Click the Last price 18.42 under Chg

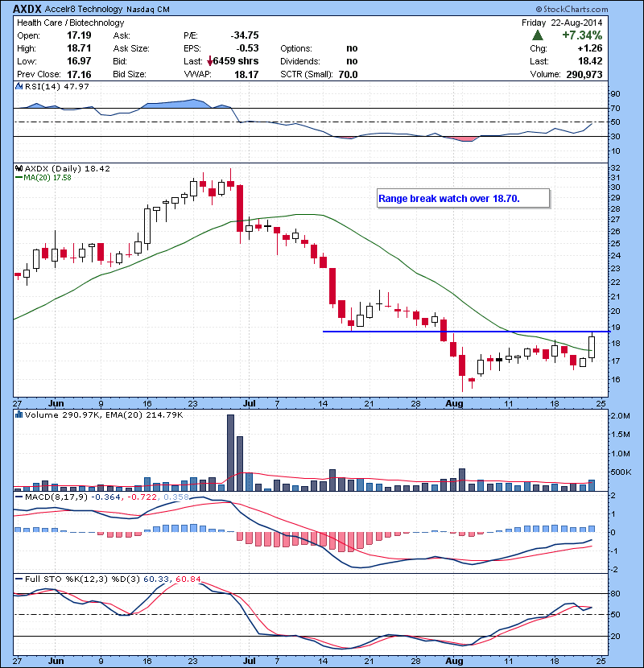pos(590,61)
